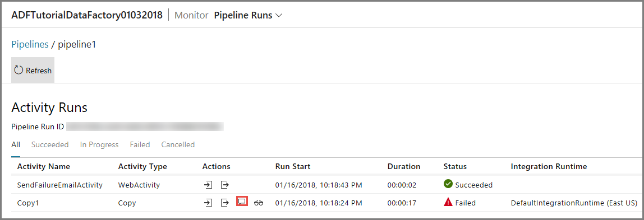The image size is (644, 220).
Task: Click the red Failed warning icon
Action: point(448,202)
